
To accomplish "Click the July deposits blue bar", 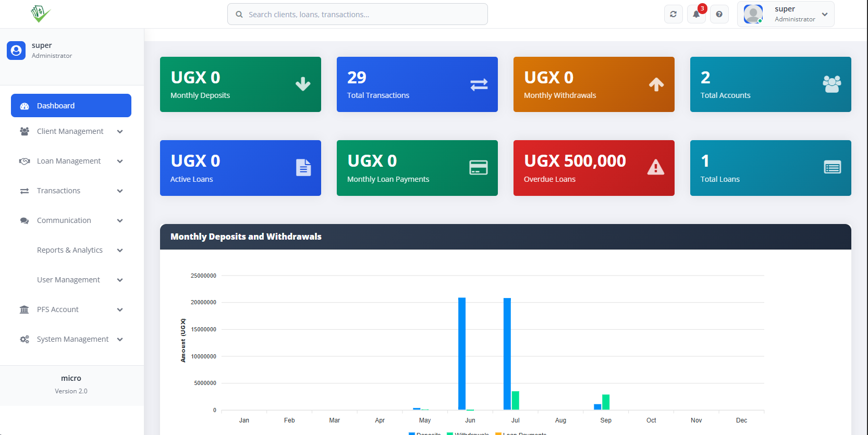I will [507, 354].
